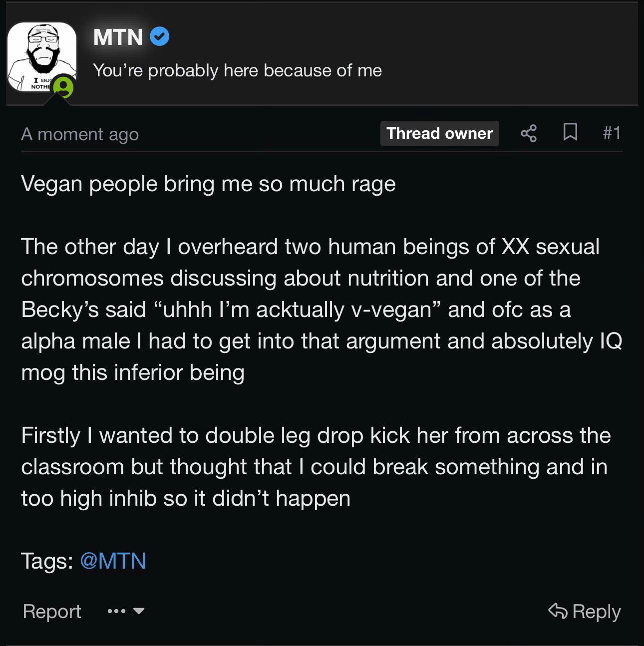Open the MTN username profile link

[118, 37]
